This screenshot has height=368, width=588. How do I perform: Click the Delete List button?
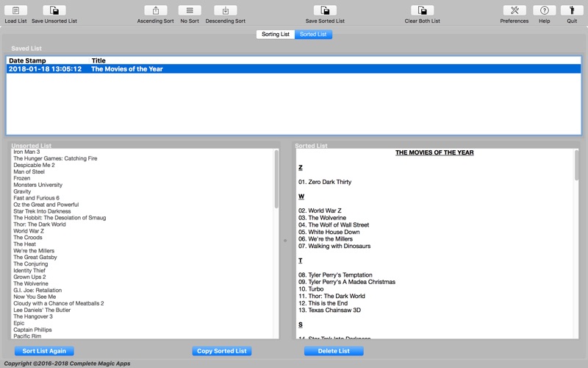(x=334, y=351)
